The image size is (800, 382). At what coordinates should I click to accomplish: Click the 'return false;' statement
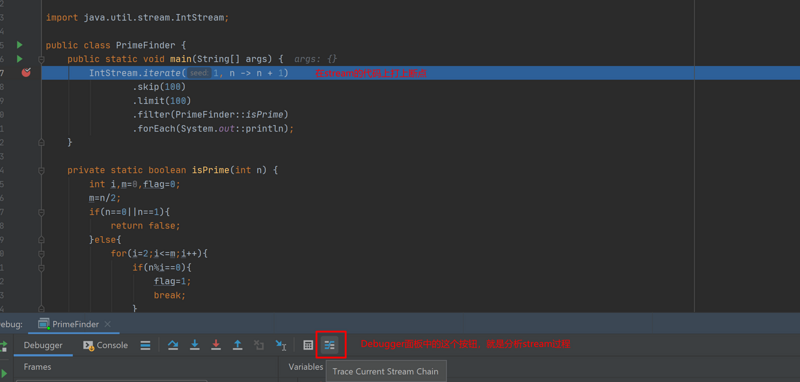(x=145, y=225)
